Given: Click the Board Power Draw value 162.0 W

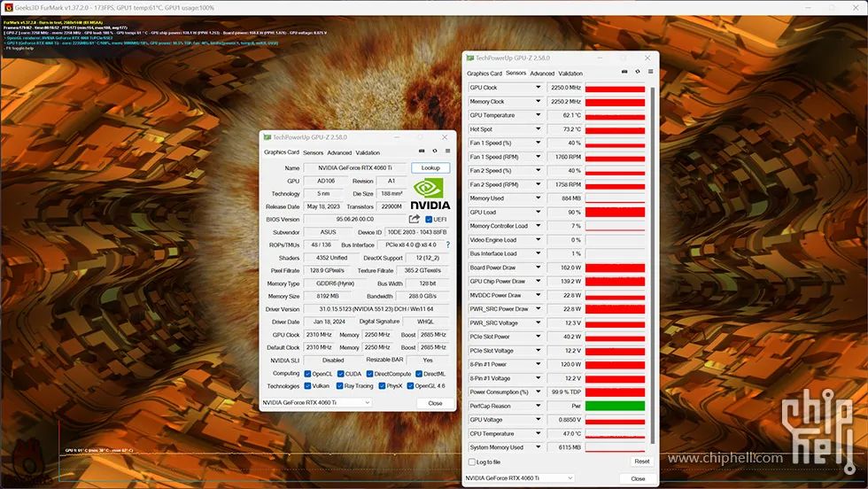Looking at the screenshot, I should point(565,268).
